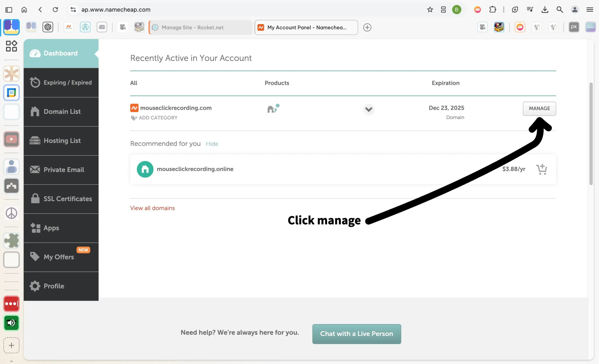Bookmark page with the star icon

(x=430, y=10)
